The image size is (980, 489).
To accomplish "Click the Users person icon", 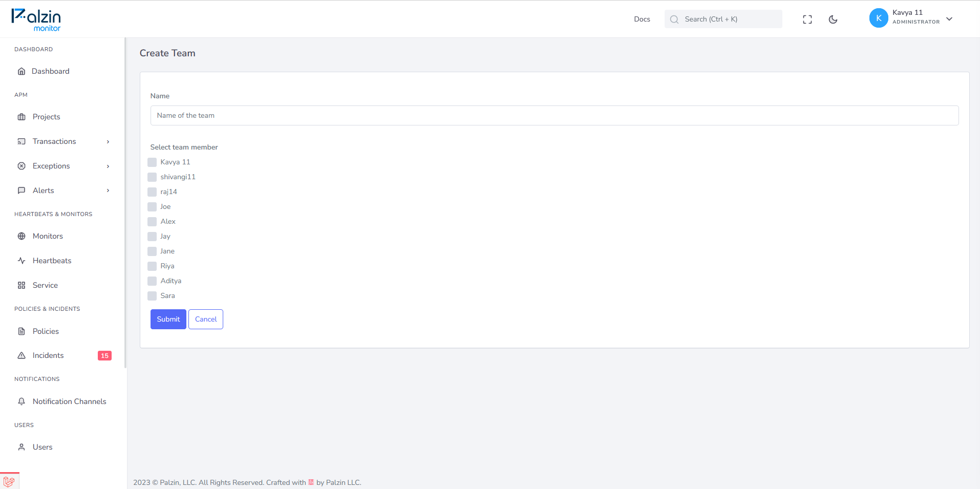I will (22, 447).
